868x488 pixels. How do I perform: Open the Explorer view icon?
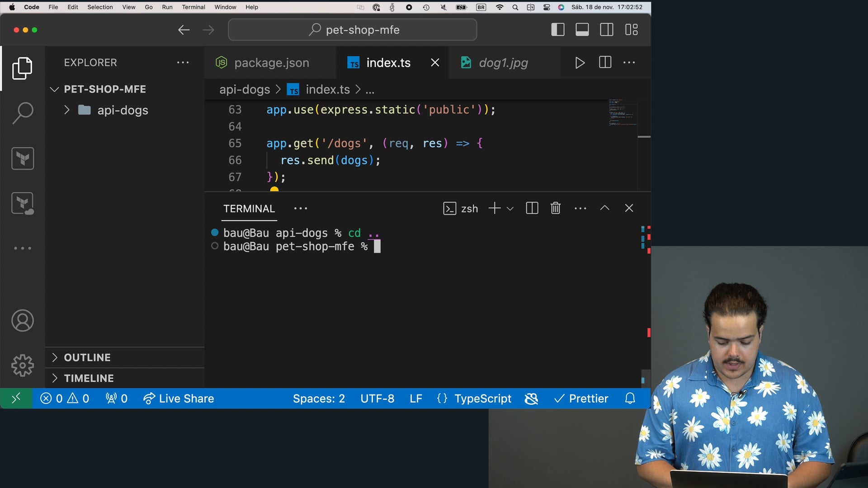point(23,68)
